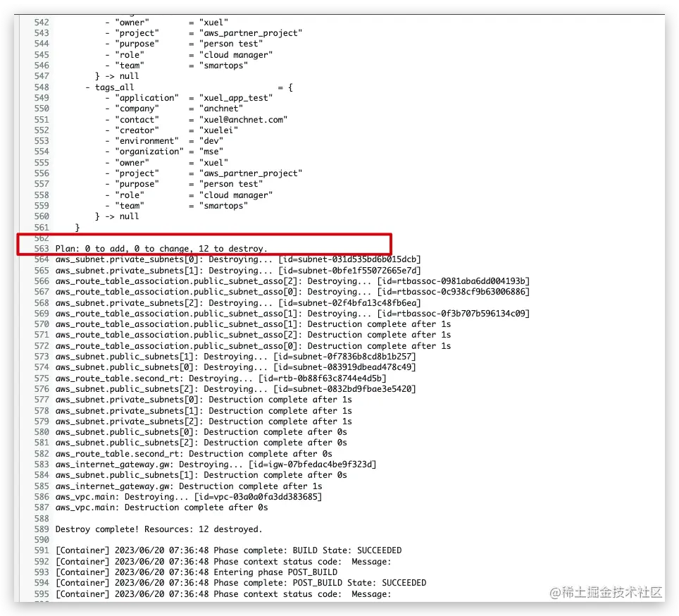Screen dimensions: 679x616
Task: Select line 564 private_subnets[0] Destroying
Action: tap(238, 259)
